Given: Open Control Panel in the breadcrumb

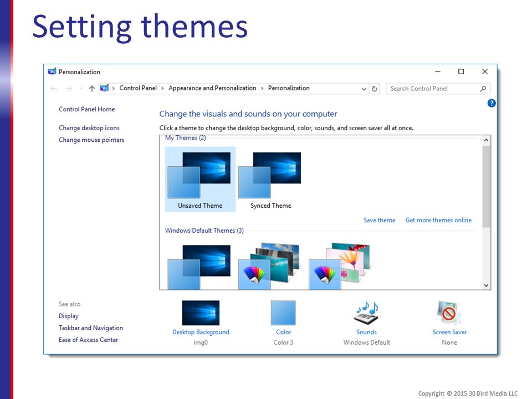Looking at the screenshot, I should pyautogui.click(x=138, y=88).
